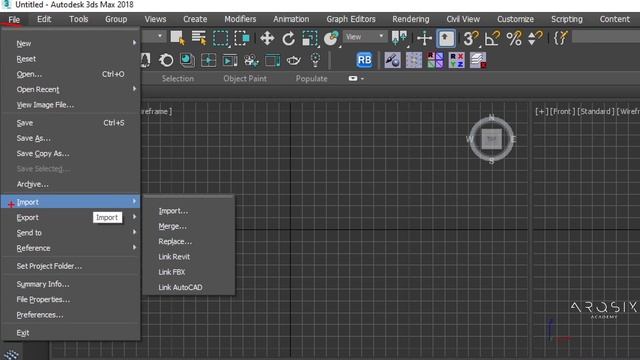This screenshot has width=640, height=360.
Task: Click the stacked teal sphere icon
Action: [187, 60]
